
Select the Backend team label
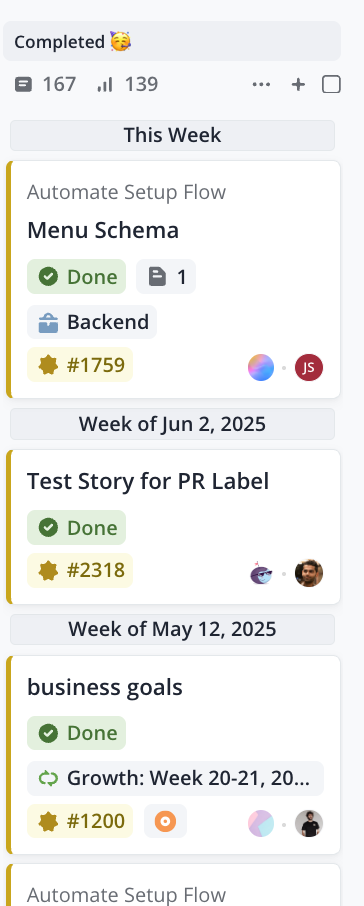pos(92,322)
